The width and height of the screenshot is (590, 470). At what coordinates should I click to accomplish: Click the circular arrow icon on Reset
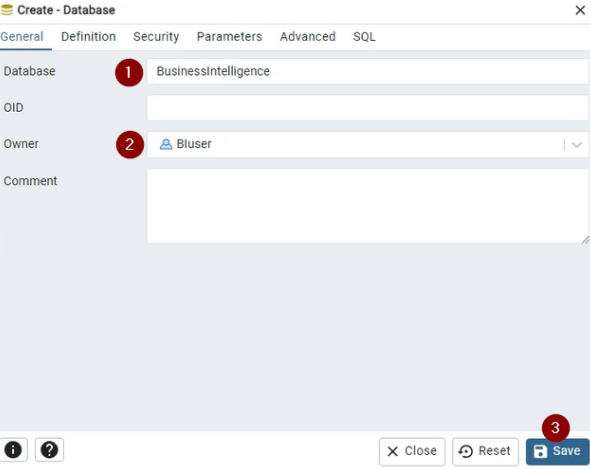(x=466, y=451)
